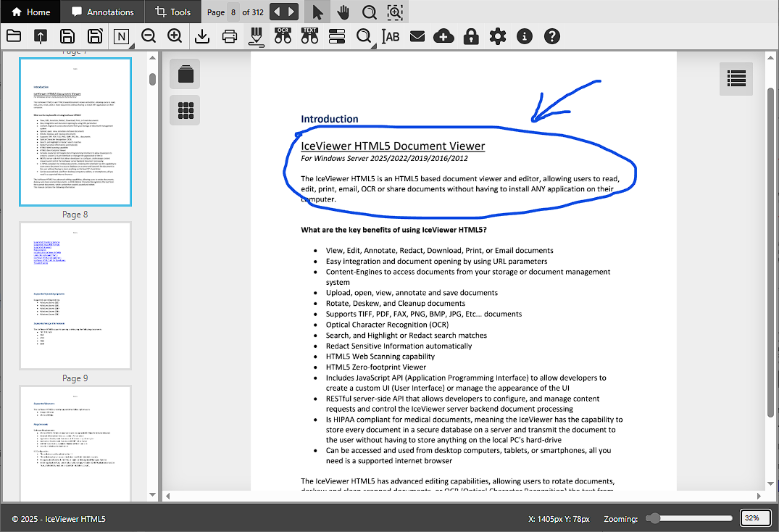Select the arrow pointer tool
This screenshot has width=779, height=532.
(317, 12)
